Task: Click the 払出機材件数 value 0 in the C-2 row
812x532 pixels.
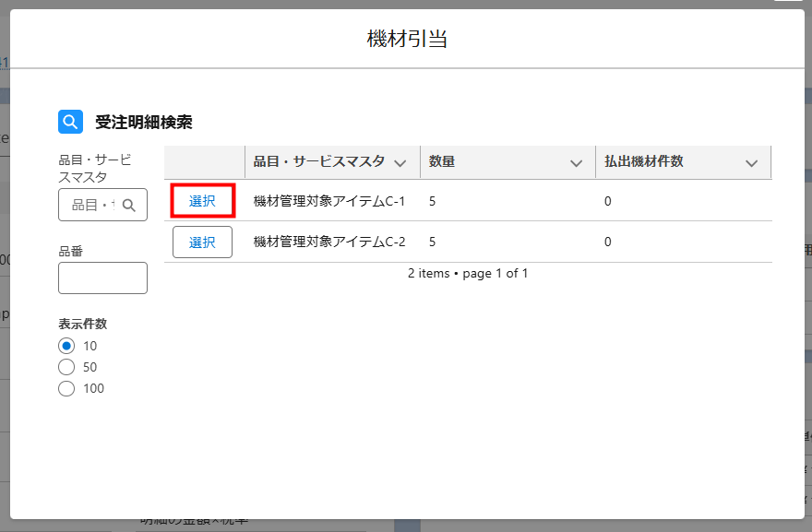Action: (x=608, y=242)
